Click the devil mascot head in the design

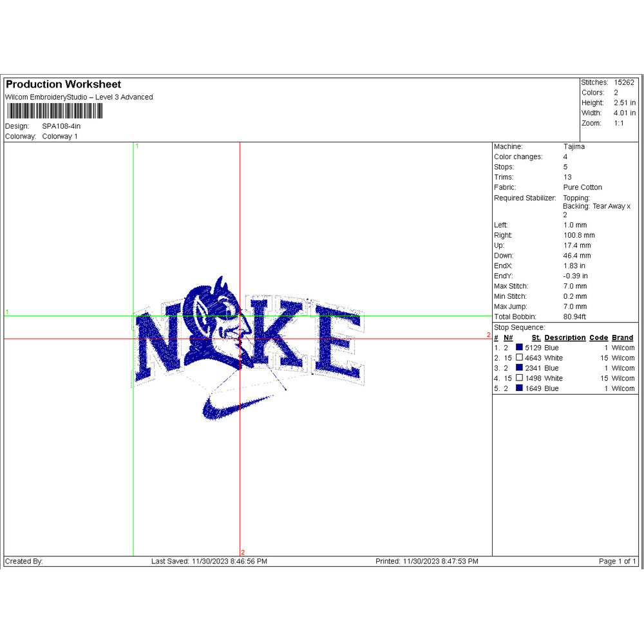tap(219, 322)
